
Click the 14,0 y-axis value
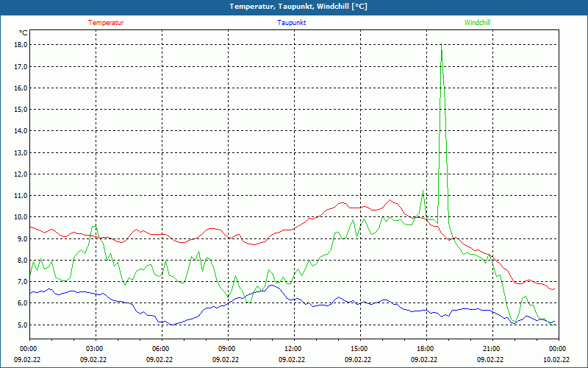21,131
